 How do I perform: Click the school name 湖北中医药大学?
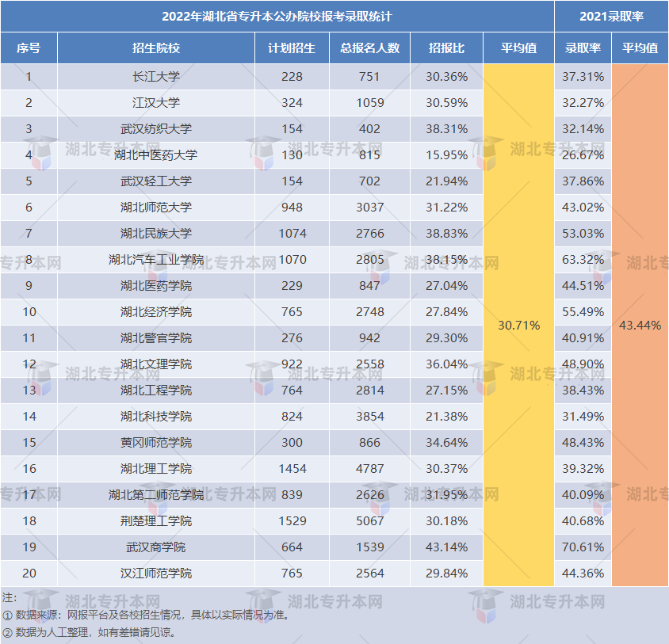point(156,154)
